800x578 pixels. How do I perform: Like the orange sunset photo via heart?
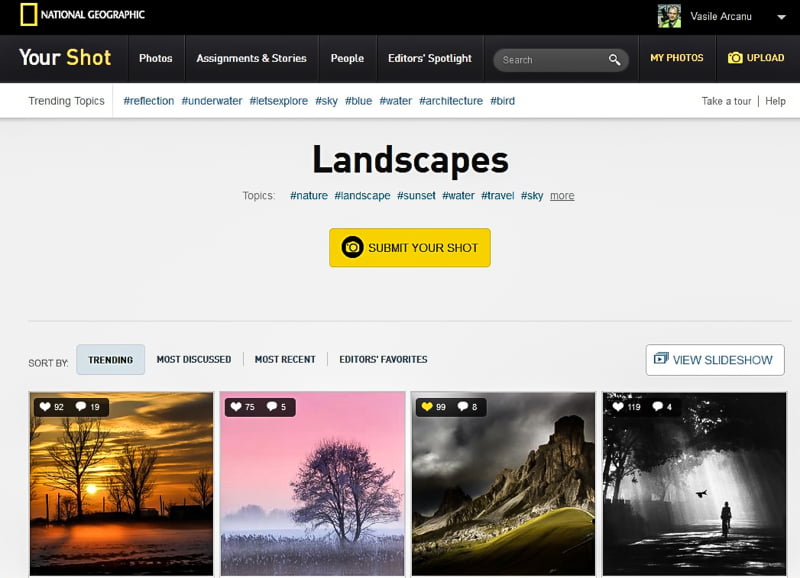(45, 407)
